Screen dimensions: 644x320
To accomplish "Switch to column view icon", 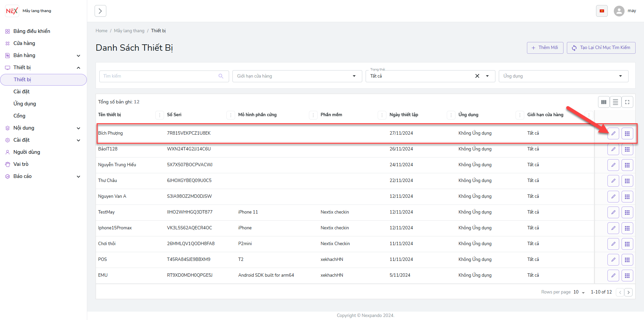I will (604, 102).
